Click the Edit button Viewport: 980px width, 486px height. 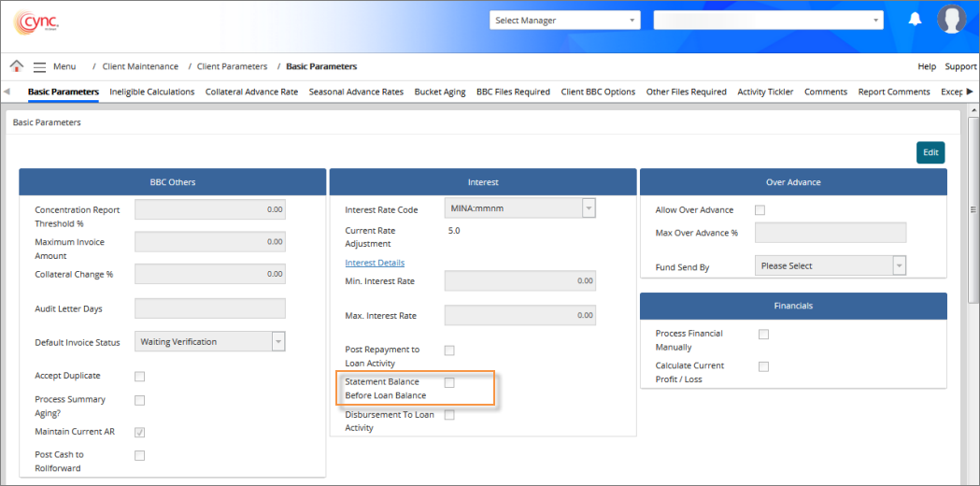point(930,152)
